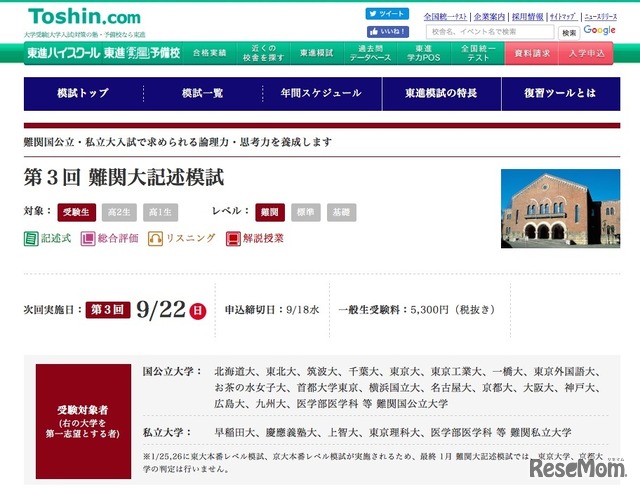Viewport: 640px width, 491px height.
Task: Click the Google logo beside search
Action: click(x=599, y=30)
